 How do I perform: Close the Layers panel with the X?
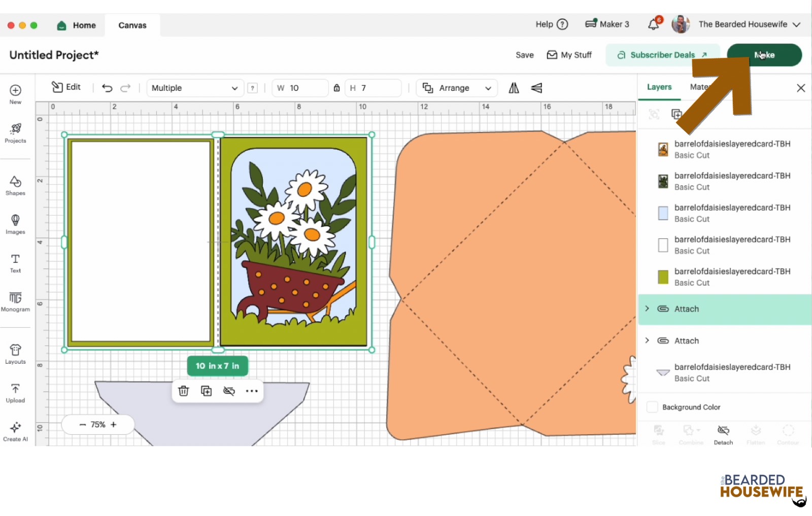pyautogui.click(x=801, y=88)
